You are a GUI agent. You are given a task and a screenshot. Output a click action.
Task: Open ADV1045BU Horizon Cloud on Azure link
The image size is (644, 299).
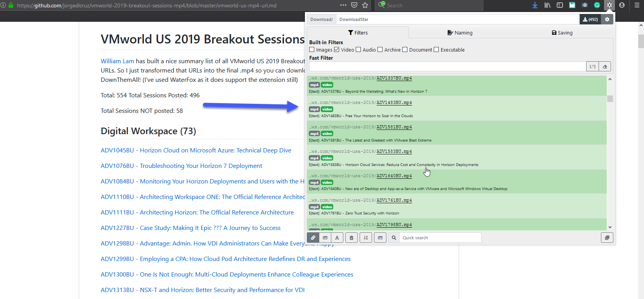196,150
